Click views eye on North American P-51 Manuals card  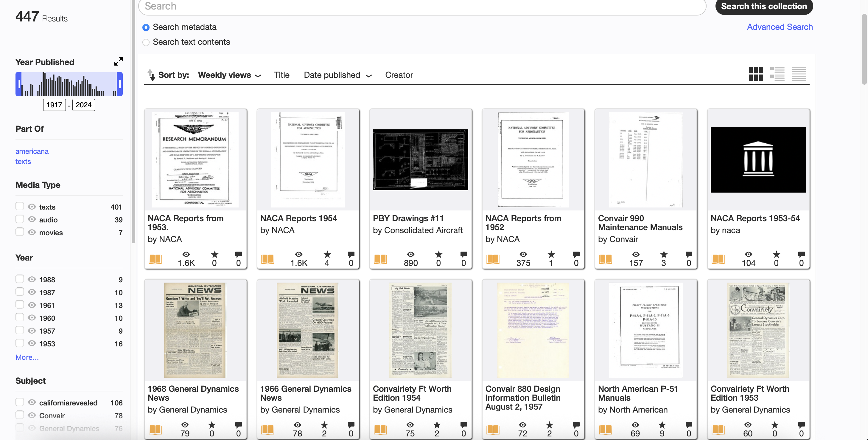(x=635, y=425)
